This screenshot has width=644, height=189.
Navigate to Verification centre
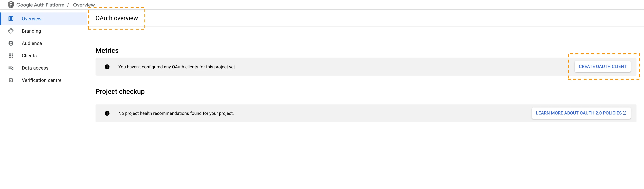41,80
